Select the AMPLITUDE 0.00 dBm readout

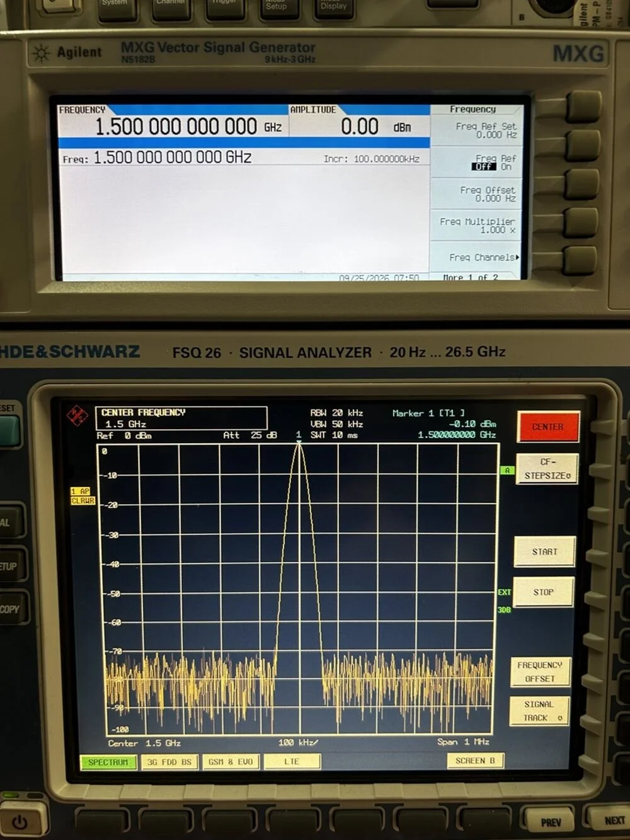[359, 121]
